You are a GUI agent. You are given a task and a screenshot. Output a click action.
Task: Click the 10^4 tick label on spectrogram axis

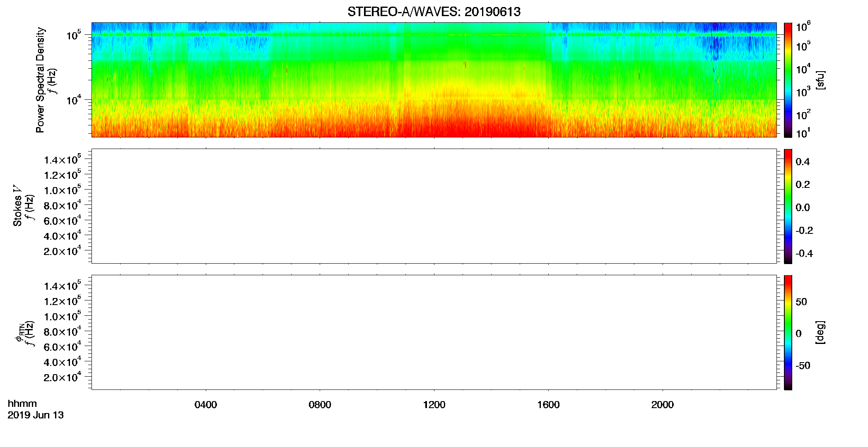pyautogui.click(x=73, y=100)
